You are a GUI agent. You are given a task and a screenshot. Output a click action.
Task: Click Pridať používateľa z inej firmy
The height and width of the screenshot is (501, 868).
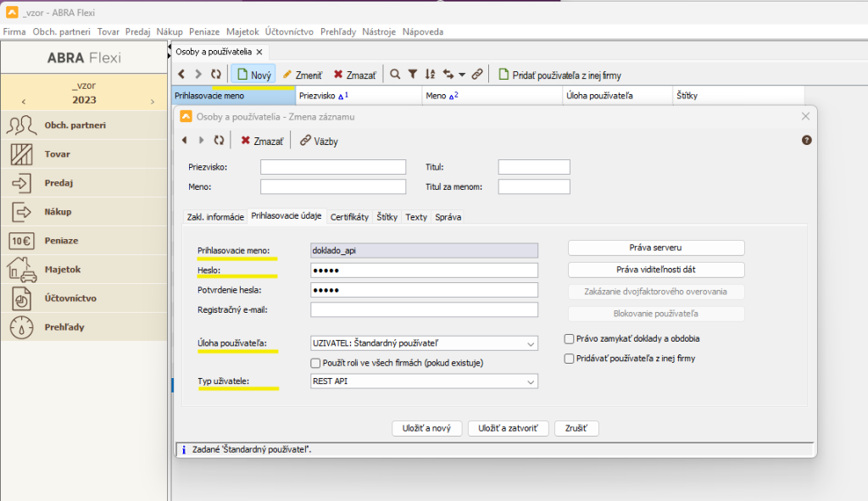(x=559, y=75)
